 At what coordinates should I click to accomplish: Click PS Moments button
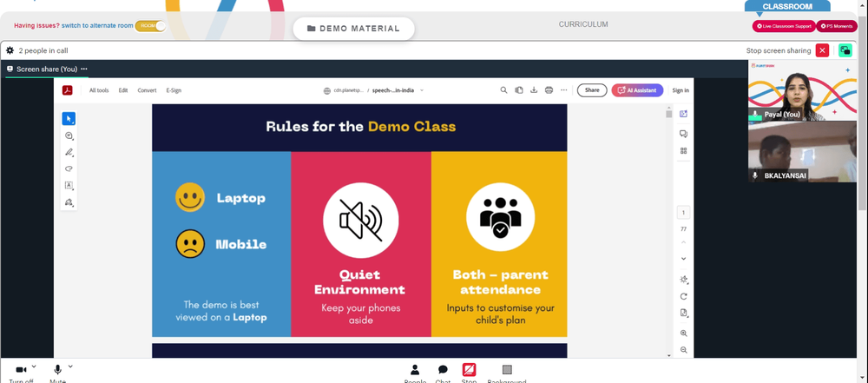[x=837, y=26]
